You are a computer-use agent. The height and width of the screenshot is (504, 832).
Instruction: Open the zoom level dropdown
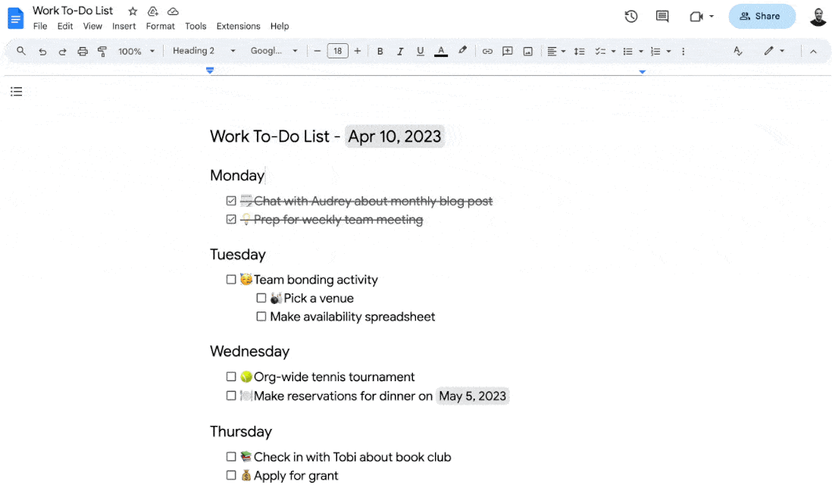135,51
